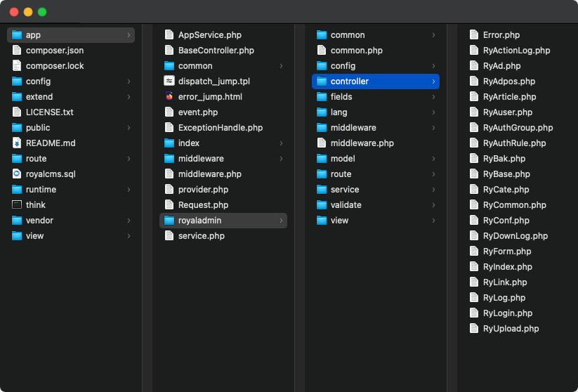
Task: Click the README.md markdown file icon
Action: point(17,143)
